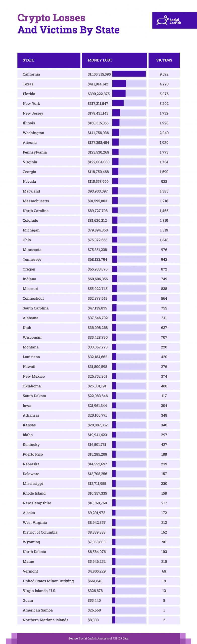
Task: Click the Northern Mariana Islands row
Action: (x=98, y=620)
